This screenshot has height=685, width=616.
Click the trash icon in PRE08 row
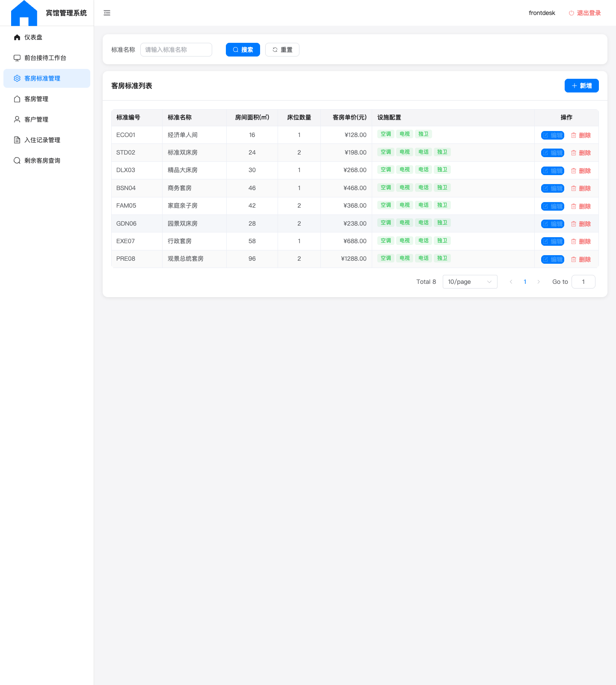tap(574, 259)
